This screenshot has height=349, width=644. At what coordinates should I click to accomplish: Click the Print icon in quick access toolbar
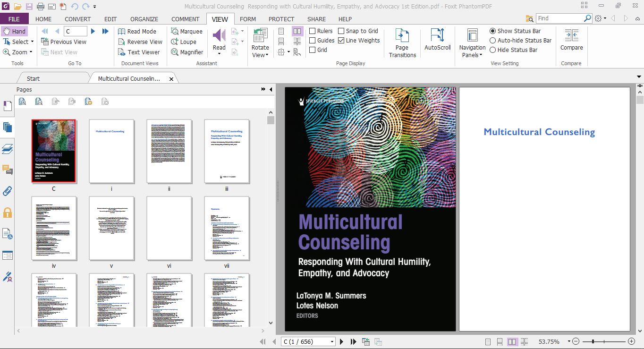[x=40, y=7]
